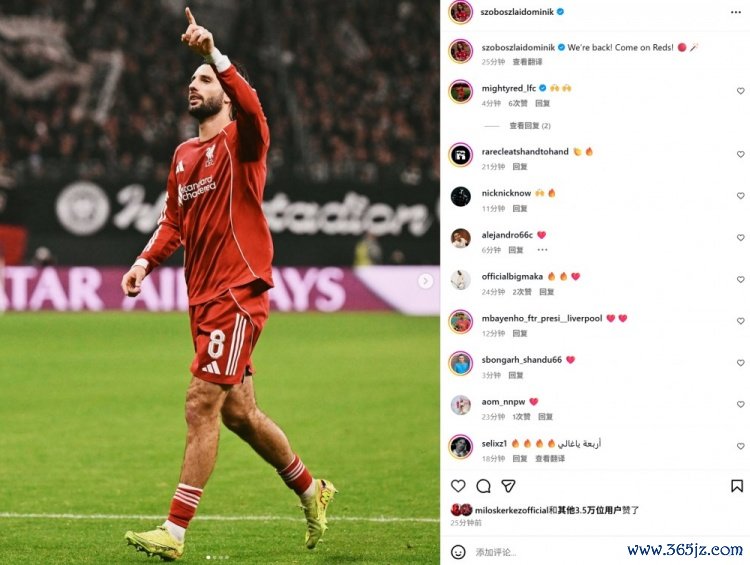This screenshot has width=750, height=565.
Task: Like rarecleatshandtohand's comment
Action: tap(740, 154)
